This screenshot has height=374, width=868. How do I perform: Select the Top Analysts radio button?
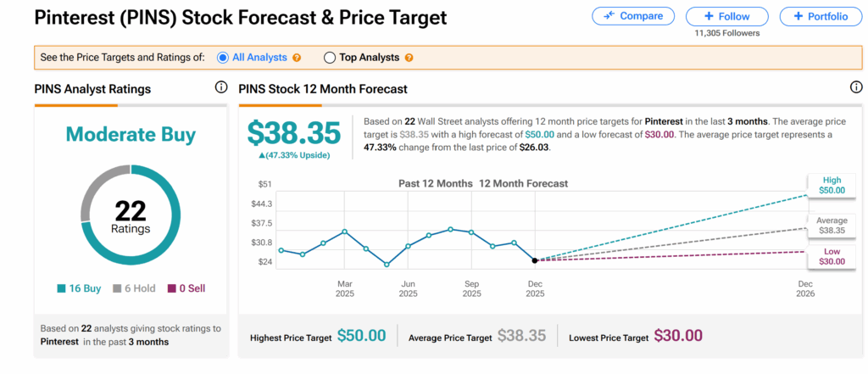[330, 58]
